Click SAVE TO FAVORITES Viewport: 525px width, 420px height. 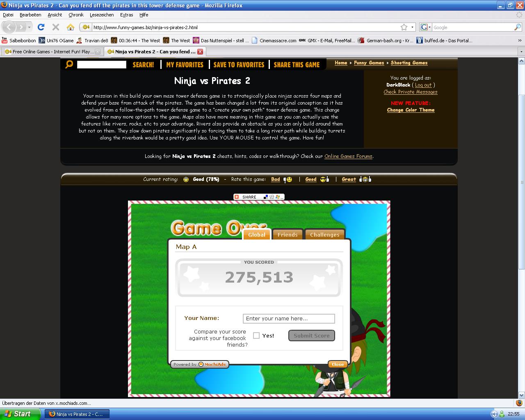point(239,65)
